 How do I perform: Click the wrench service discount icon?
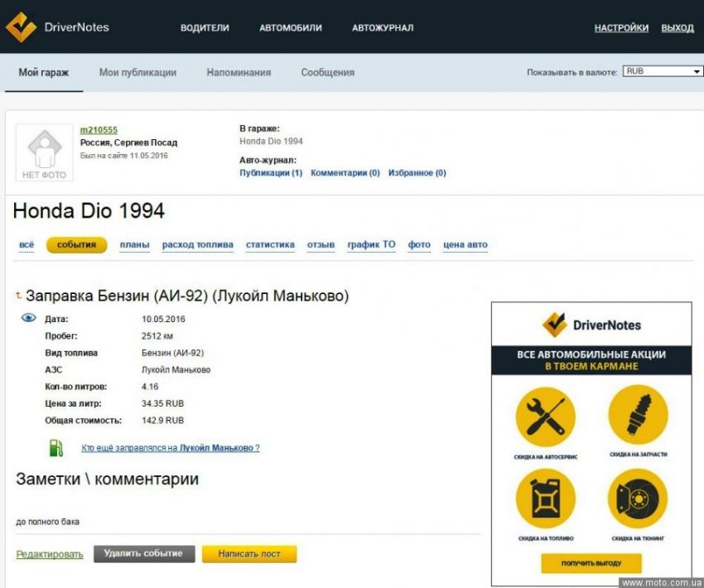545,417
